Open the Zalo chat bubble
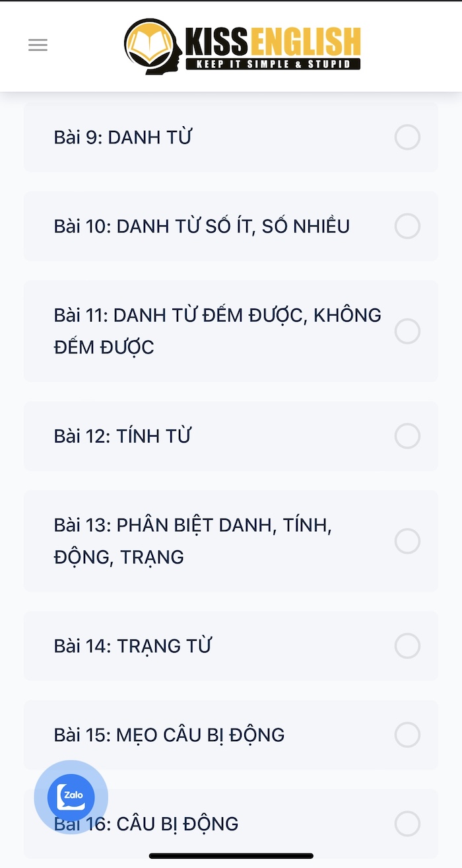 71,797
